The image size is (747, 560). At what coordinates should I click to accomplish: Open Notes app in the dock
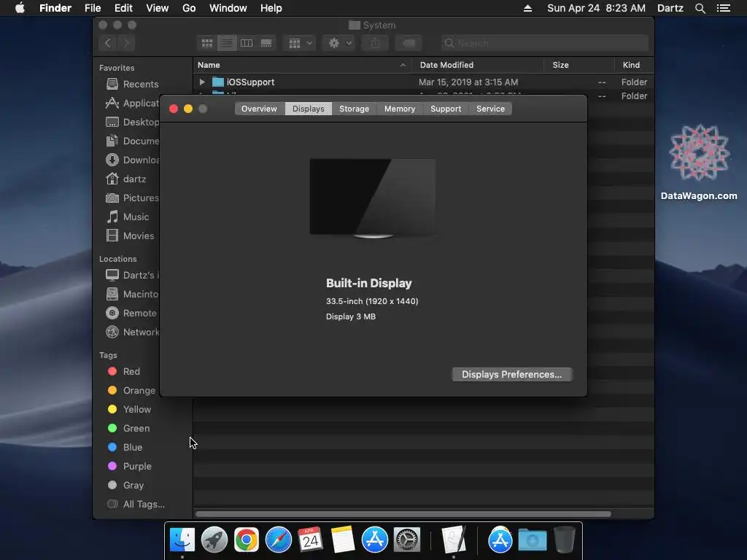[343, 540]
